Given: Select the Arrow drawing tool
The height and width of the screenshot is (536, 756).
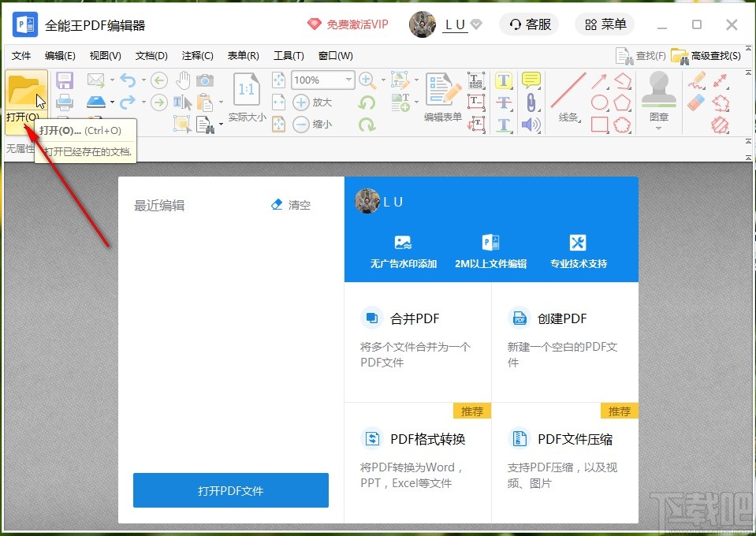Looking at the screenshot, I should coord(599,80).
